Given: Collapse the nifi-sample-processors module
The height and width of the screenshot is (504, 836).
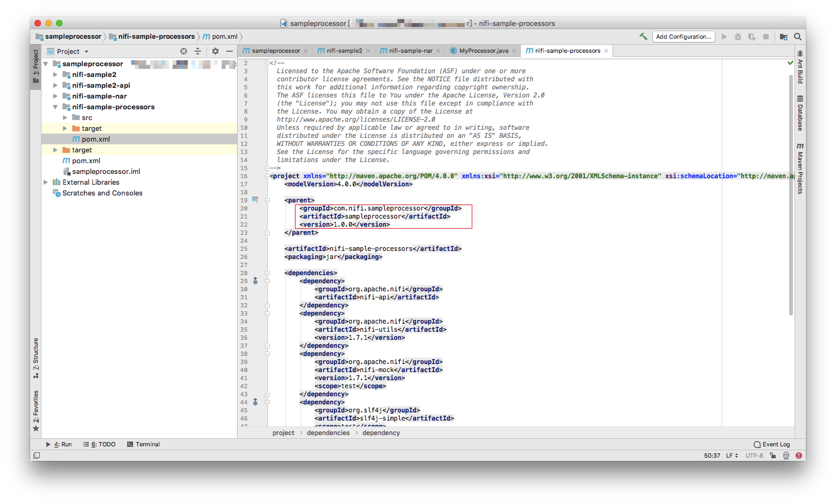Looking at the screenshot, I should pos(55,107).
